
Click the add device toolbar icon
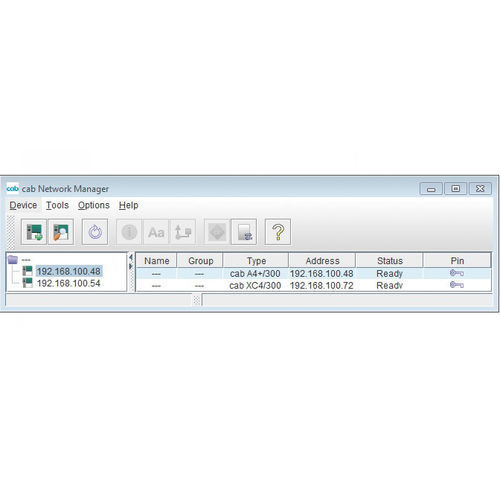tap(34, 232)
